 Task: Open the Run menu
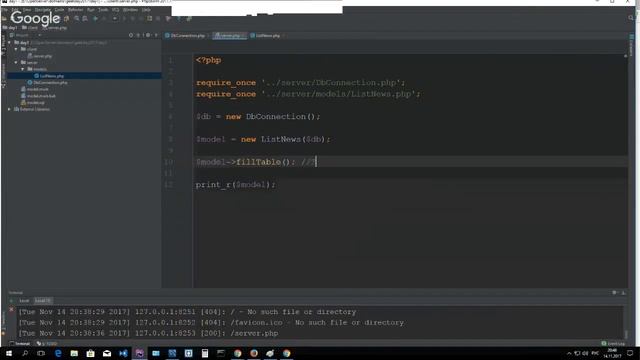[x=91, y=9]
